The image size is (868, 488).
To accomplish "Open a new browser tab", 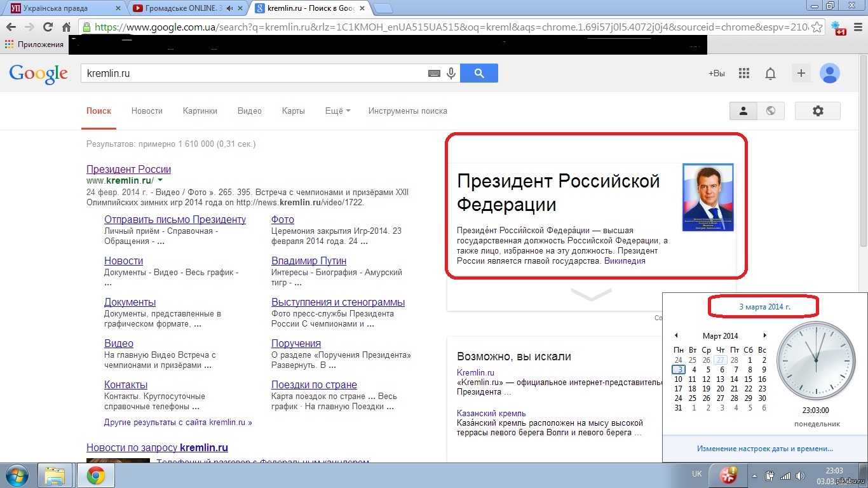I will tap(383, 9).
